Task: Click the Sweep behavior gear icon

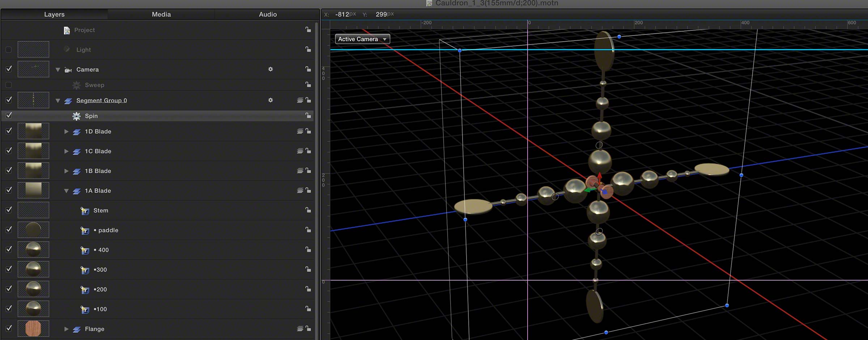Action: pos(76,85)
